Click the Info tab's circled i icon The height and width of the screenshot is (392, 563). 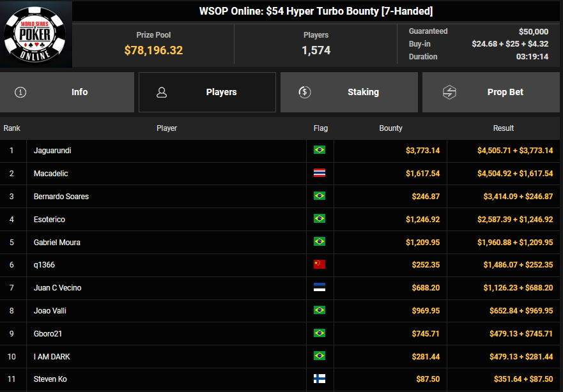tap(20, 92)
